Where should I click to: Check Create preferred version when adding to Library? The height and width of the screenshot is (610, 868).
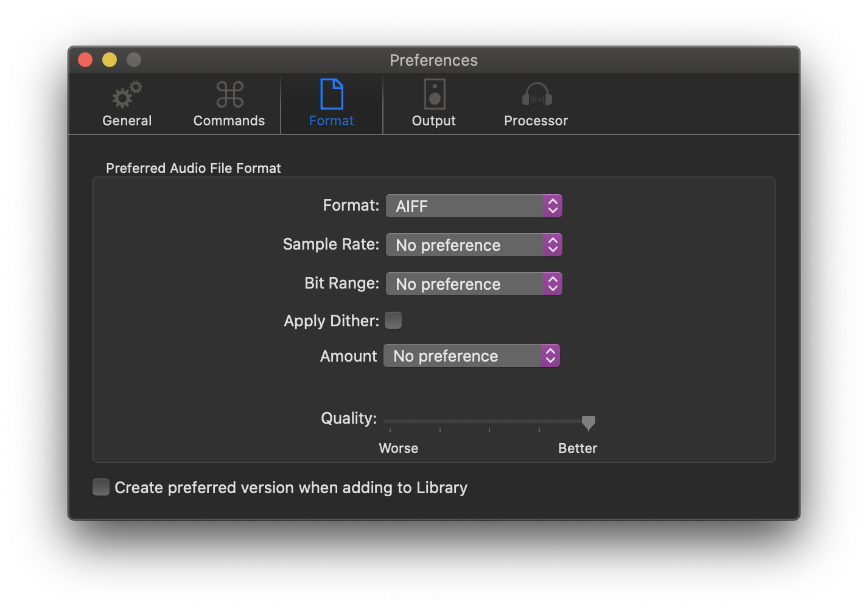(x=101, y=487)
